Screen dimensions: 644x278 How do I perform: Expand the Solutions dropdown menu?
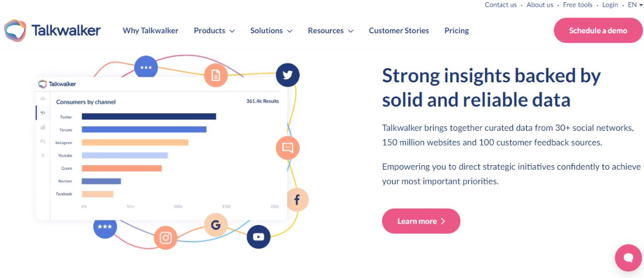point(271,30)
